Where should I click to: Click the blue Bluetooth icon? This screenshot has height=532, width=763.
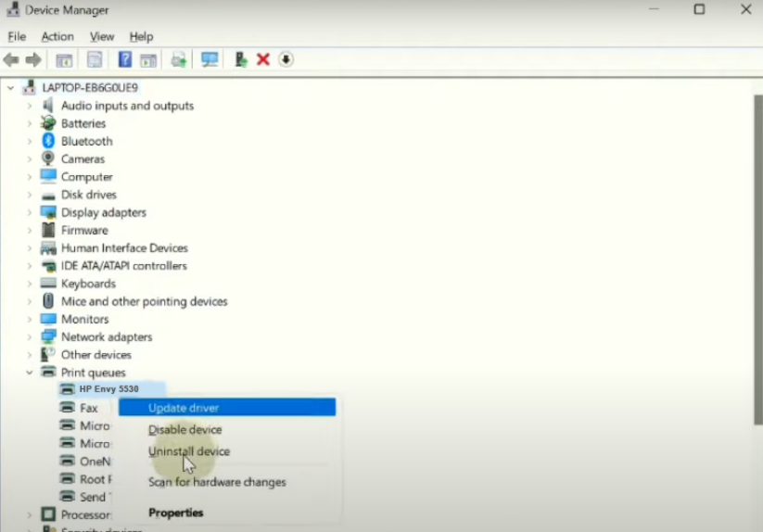point(48,141)
